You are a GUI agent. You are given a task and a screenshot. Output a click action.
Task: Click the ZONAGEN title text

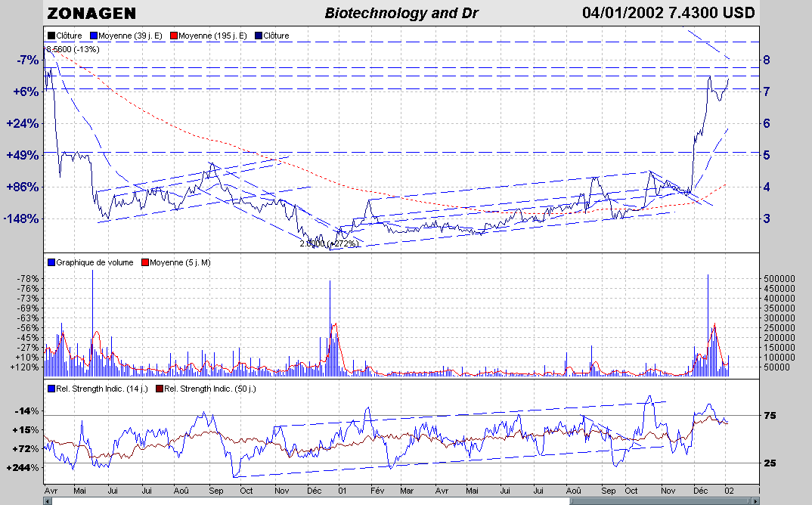(x=91, y=14)
